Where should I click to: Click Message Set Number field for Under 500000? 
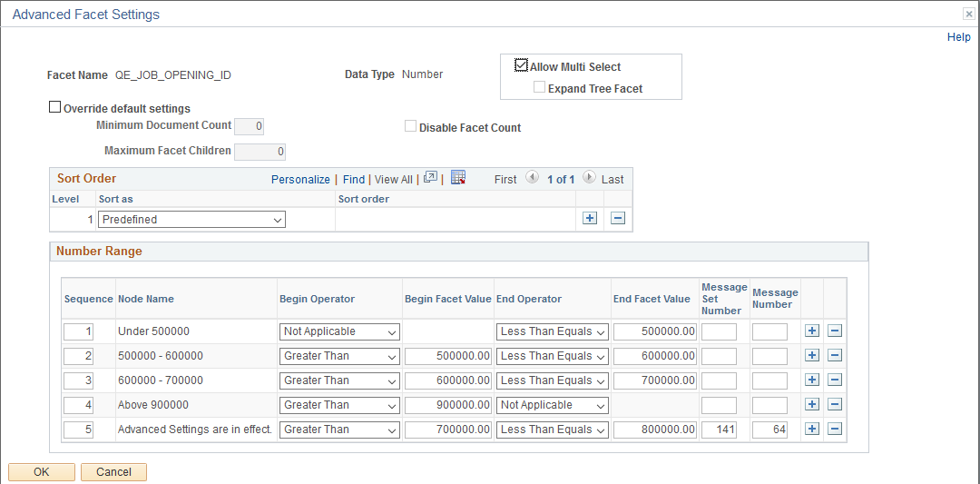click(x=720, y=331)
